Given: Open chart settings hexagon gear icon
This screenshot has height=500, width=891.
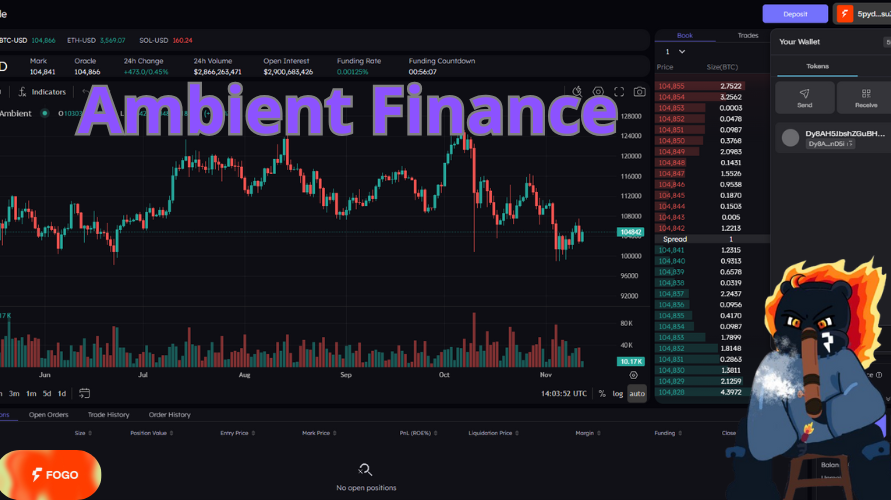Looking at the screenshot, I should click(598, 91).
